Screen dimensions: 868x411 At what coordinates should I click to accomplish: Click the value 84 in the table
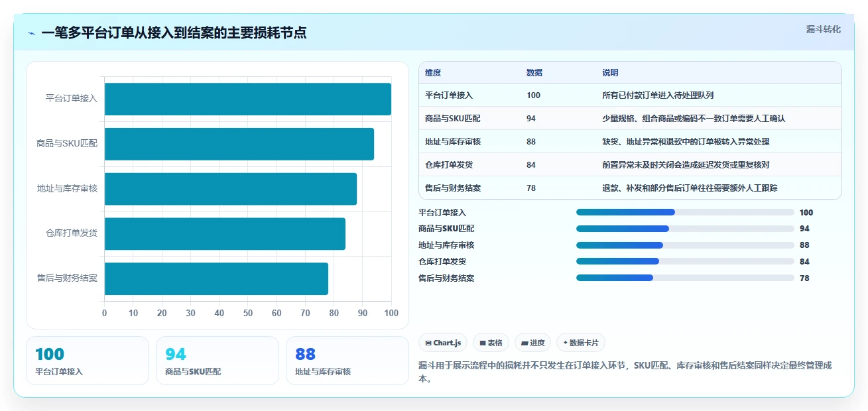coord(531,165)
